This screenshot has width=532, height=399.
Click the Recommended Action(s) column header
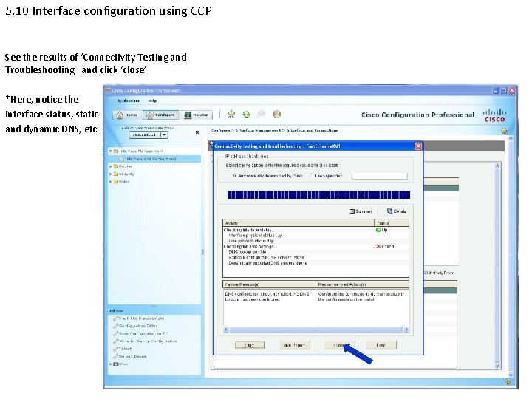tap(363, 284)
